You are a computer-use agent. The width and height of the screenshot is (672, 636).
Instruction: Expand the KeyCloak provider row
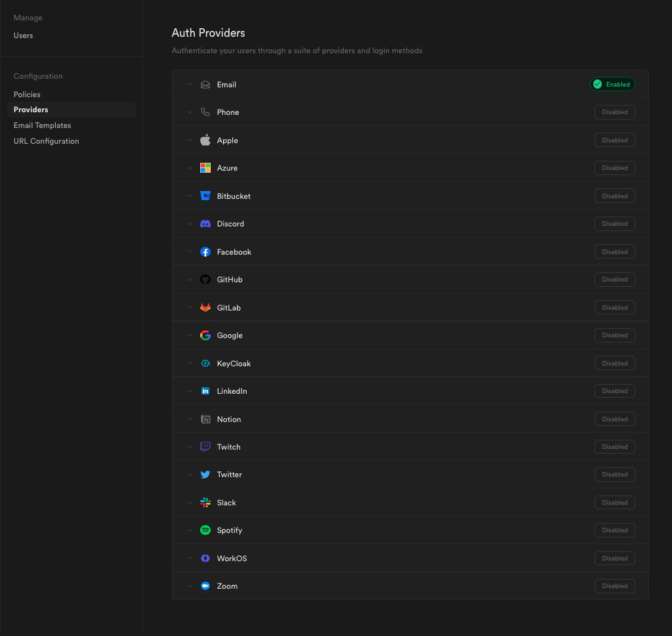pos(190,363)
